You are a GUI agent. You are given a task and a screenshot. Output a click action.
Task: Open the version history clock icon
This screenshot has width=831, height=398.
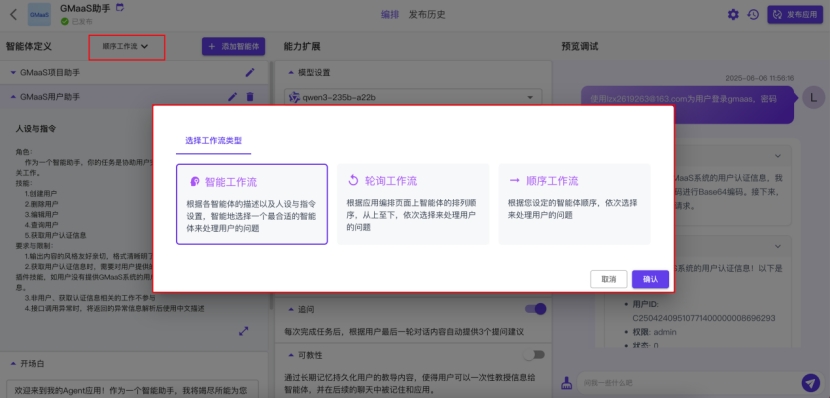[x=753, y=14]
